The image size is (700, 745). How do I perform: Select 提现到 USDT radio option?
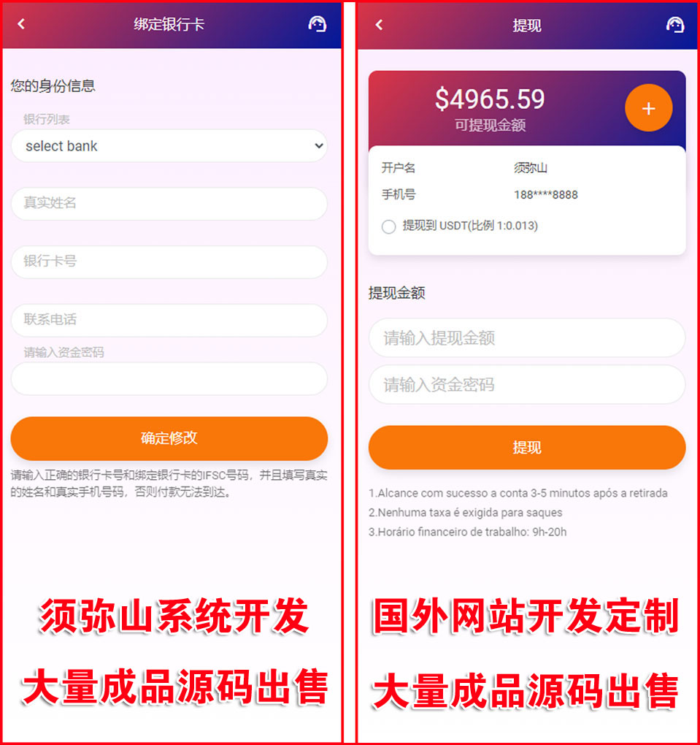[388, 226]
